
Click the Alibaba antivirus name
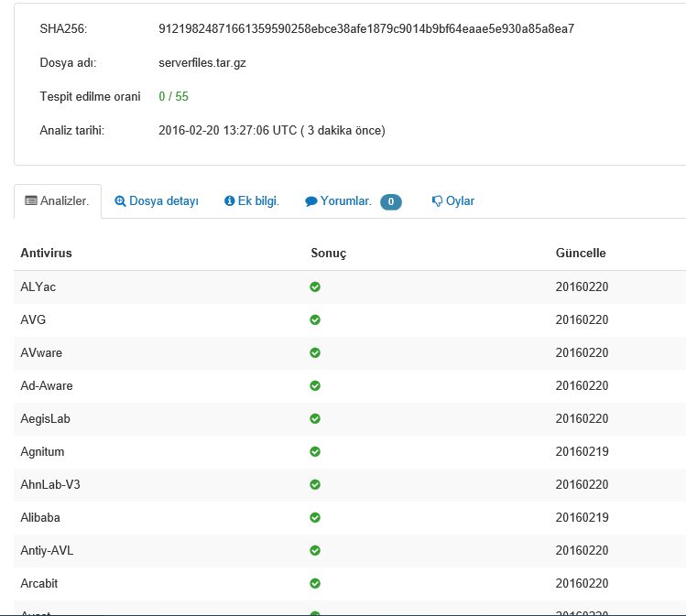tap(40, 518)
